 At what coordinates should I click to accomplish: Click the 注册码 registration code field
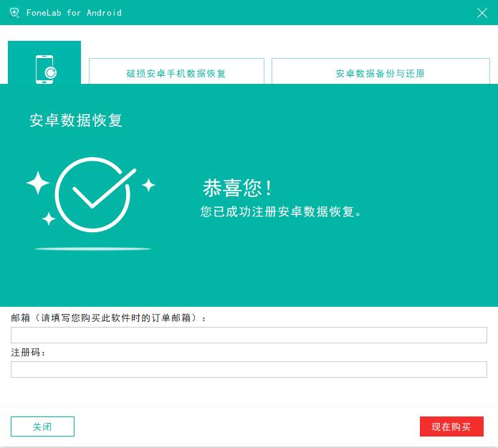[x=249, y=369]
